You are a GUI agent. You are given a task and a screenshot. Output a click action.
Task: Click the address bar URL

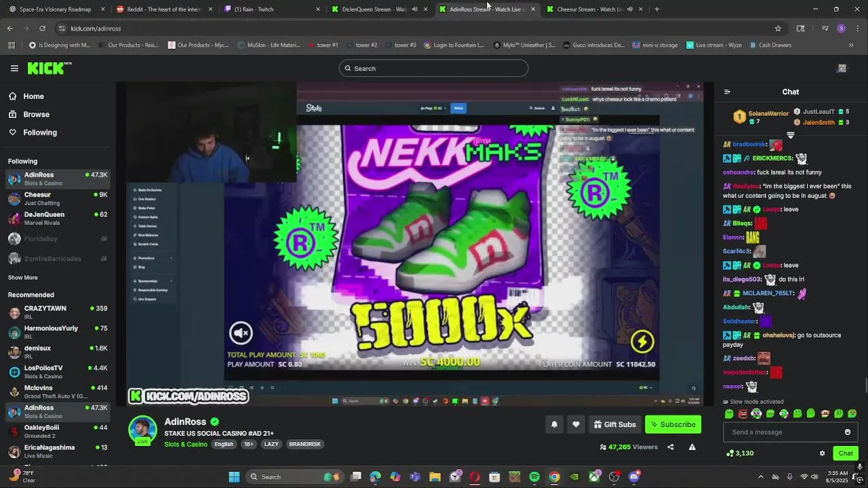pos(96,28)
